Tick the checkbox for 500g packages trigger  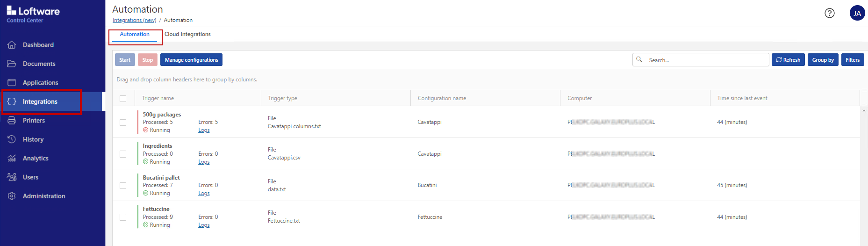[x=123, y=123]
